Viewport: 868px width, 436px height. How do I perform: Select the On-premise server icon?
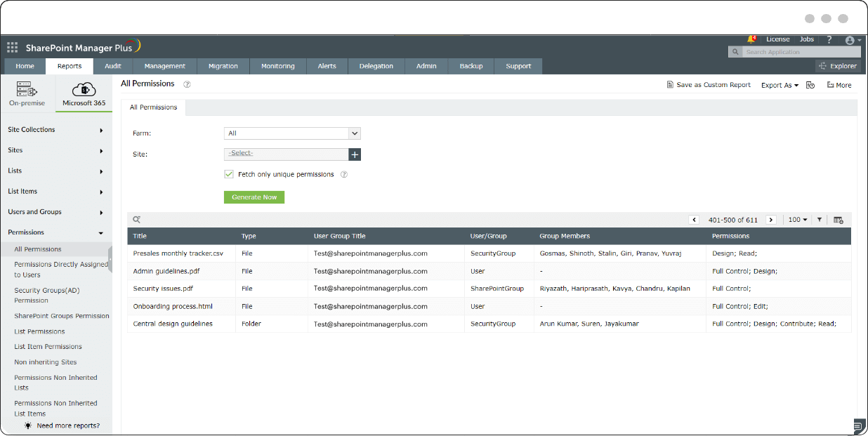(x=27, y=89)
